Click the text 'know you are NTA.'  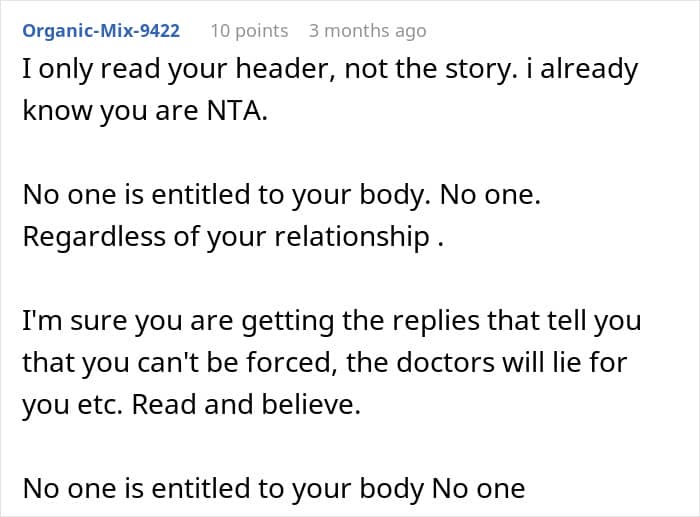[x=145, y=110]
